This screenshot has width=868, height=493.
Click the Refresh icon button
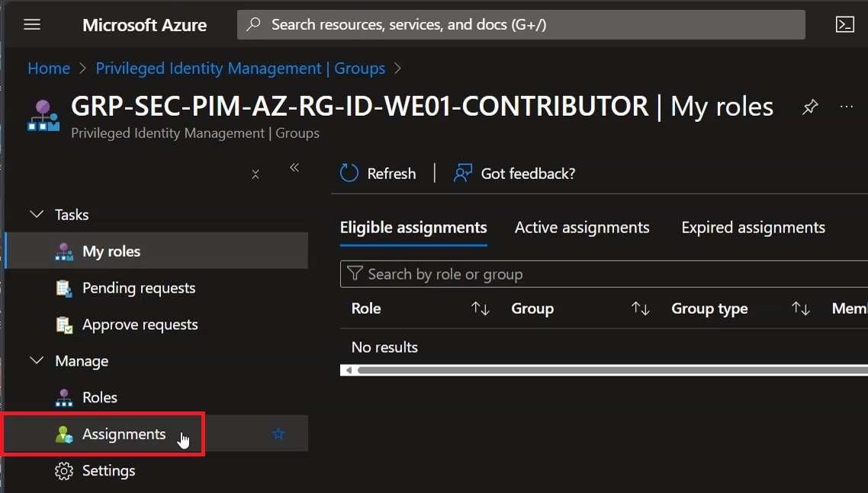coord(349,173)
